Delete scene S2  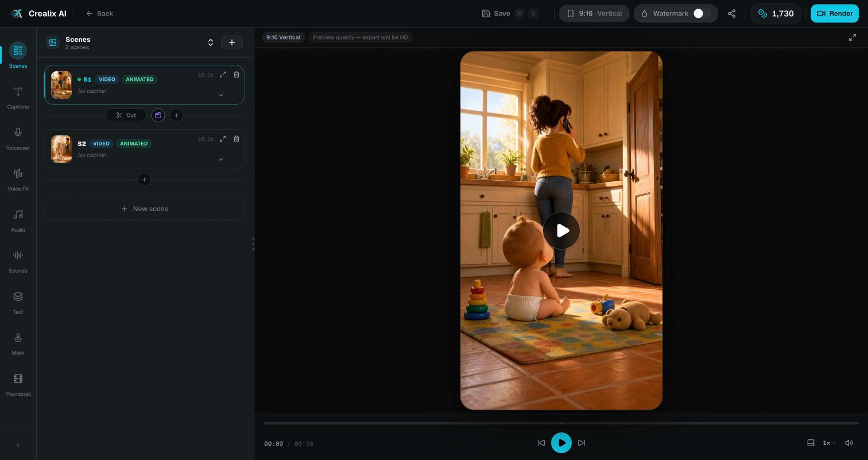pyautogui.click(x=237, y=139)
